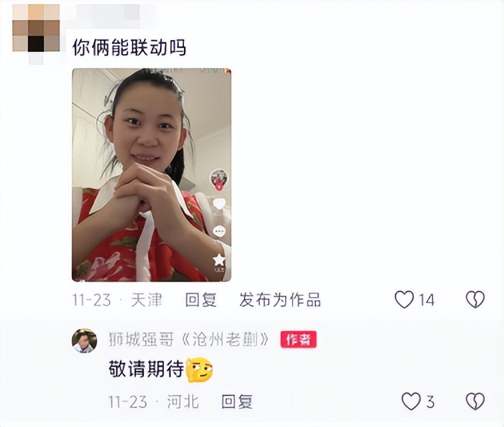Open the author's round profile avatar

tap(84, 341)
